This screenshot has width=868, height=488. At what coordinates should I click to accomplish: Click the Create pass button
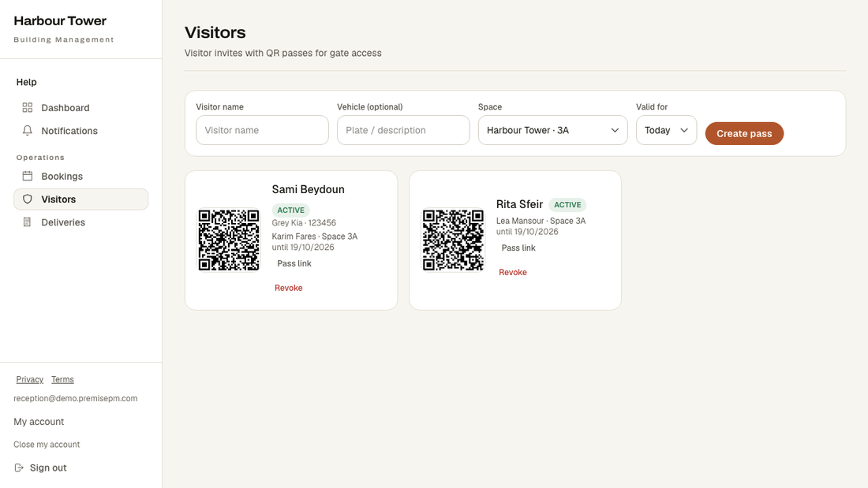[744, 133]
